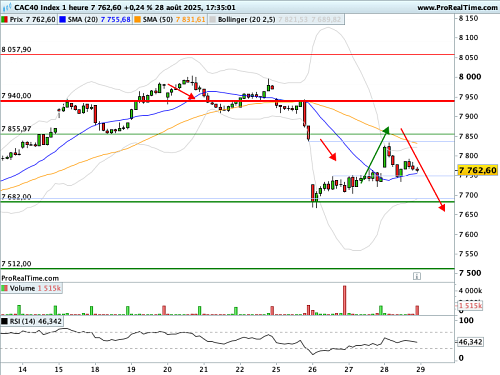Viewport: 500px width, 375px height.
Task: Click the 7 900 price axis value
Action: pos(468,116)
